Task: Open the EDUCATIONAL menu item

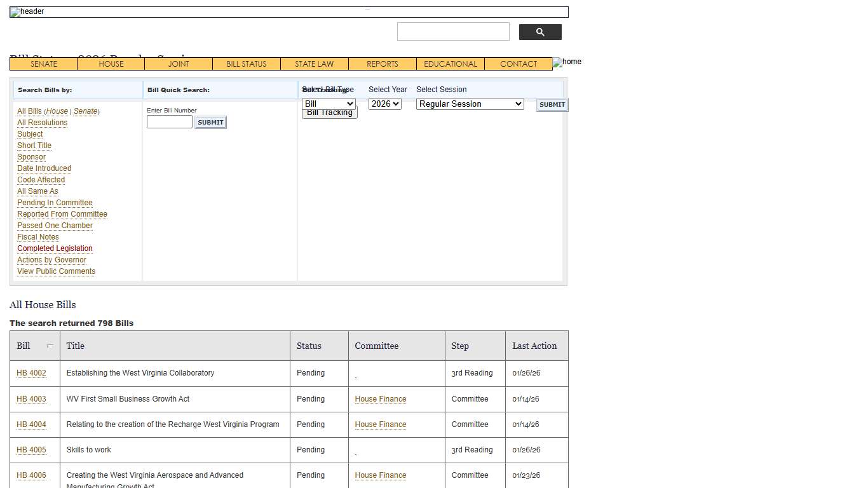Action: click(450, 64)
